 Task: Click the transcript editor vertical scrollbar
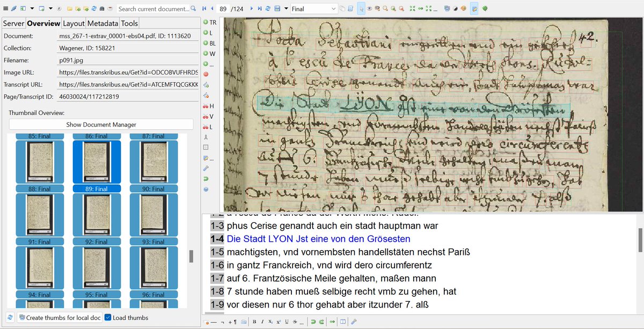tap(640, 240)
